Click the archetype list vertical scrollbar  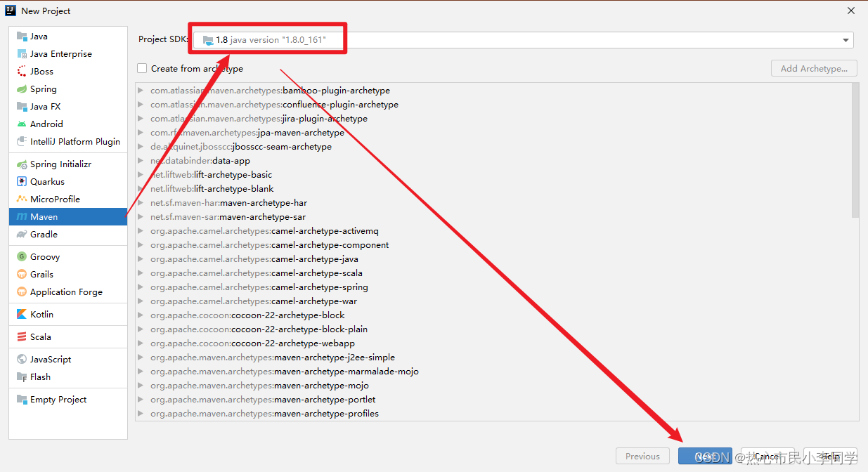(x=855, y=150)
